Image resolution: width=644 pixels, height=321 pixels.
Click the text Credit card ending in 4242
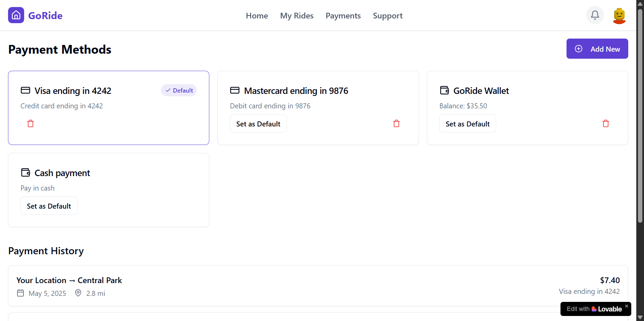[62, 106]
